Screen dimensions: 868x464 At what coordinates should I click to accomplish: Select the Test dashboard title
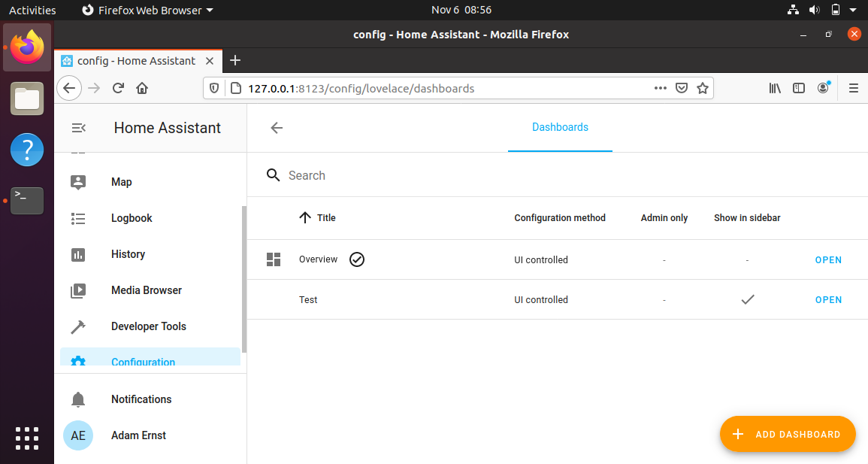click(308, 299)
